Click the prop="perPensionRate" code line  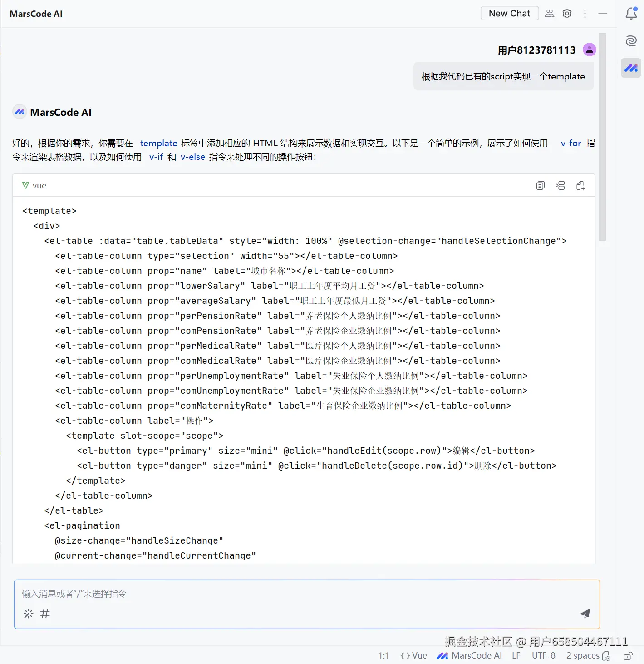(x=277, y=316)
